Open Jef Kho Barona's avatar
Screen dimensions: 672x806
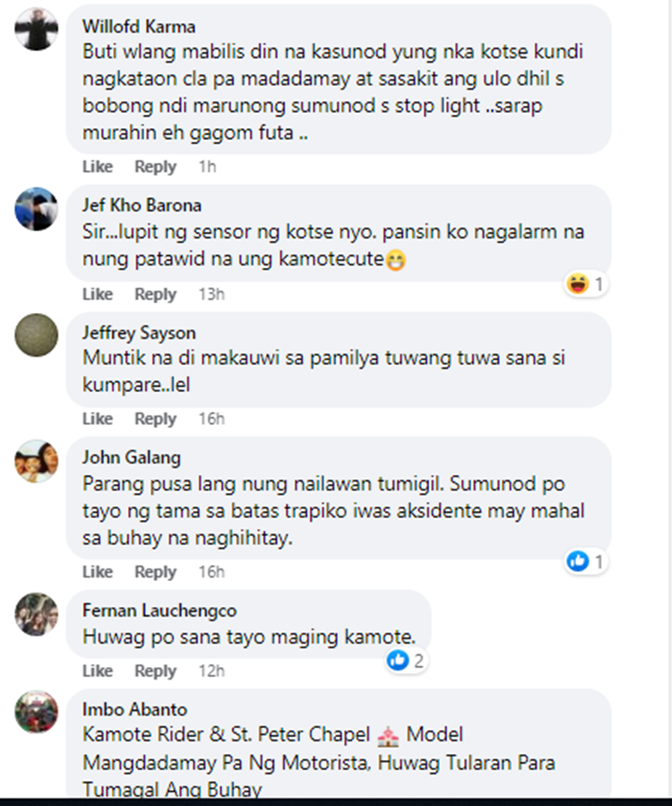click(36, 209)
